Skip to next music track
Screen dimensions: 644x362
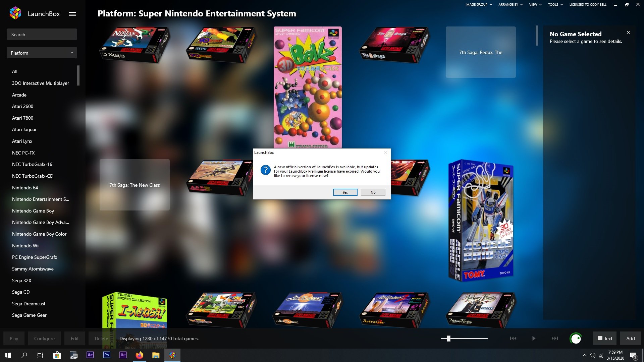click(x=555, y=339)
